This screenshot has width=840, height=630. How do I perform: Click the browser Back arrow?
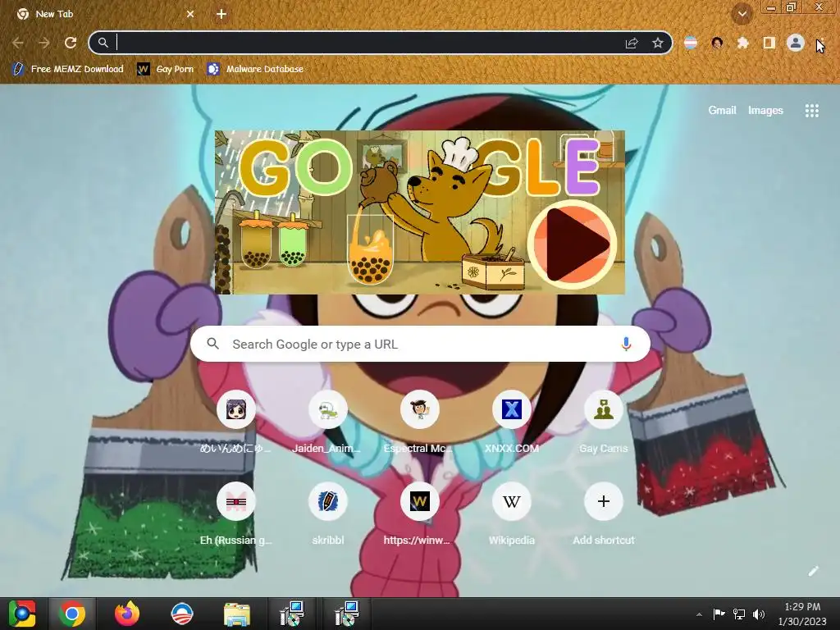click(18, 43)
